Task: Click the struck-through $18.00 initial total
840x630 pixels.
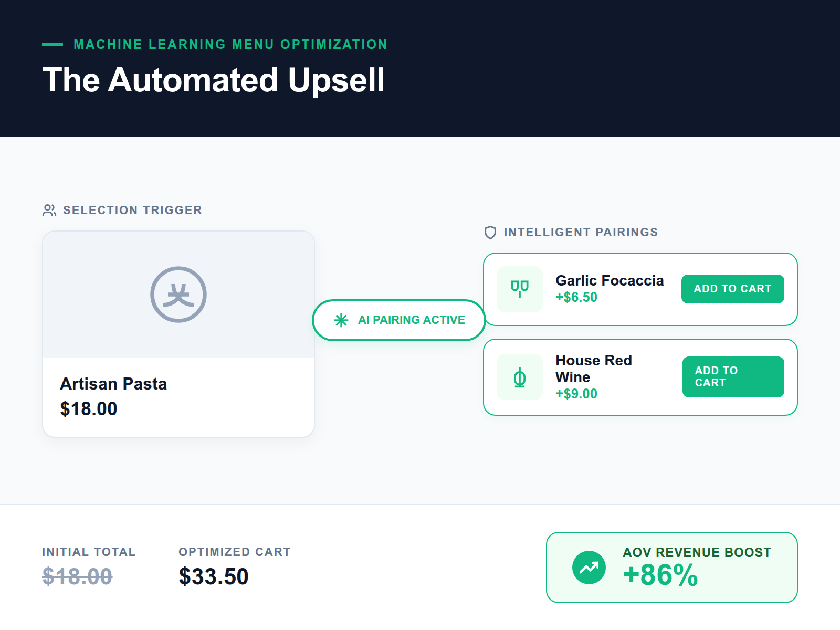Action: pyautogui.click(x=77, y=576)
